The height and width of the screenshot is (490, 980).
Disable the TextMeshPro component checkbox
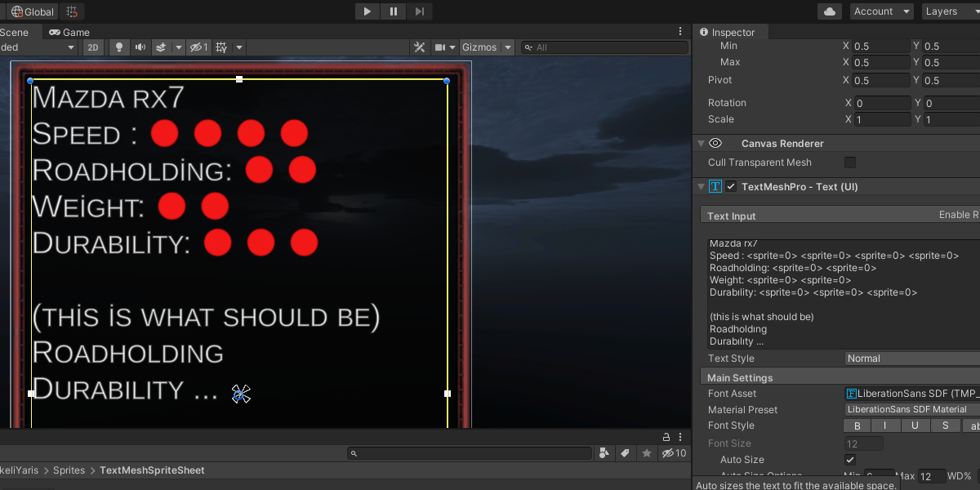[x=731, y=187]
